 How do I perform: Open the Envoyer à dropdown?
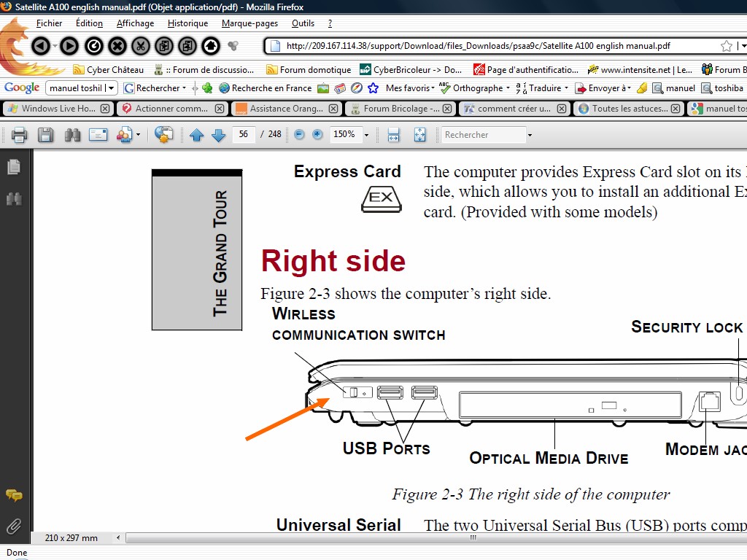coord(630,88)
